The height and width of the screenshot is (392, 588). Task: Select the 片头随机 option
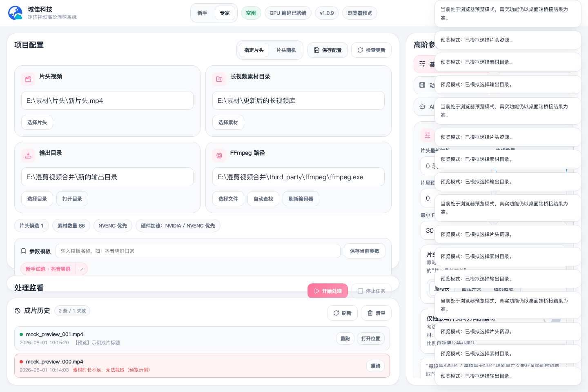pos(286,50)
